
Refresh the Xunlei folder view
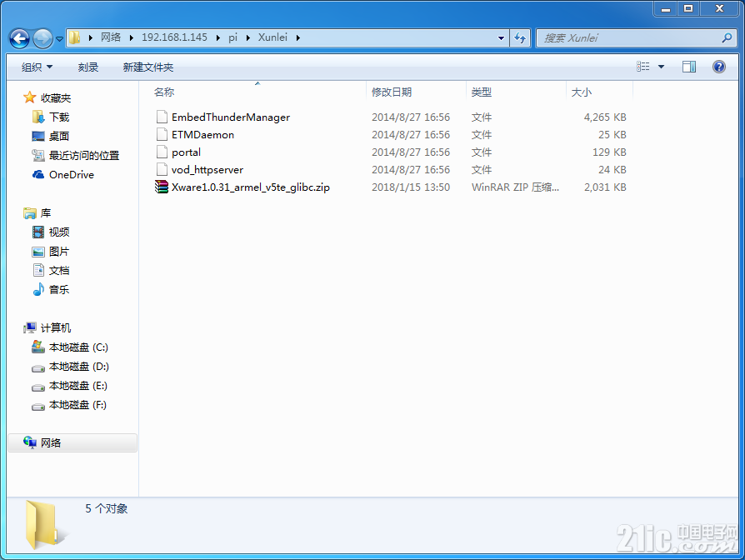pyautogui.click(x=520, y=38)
